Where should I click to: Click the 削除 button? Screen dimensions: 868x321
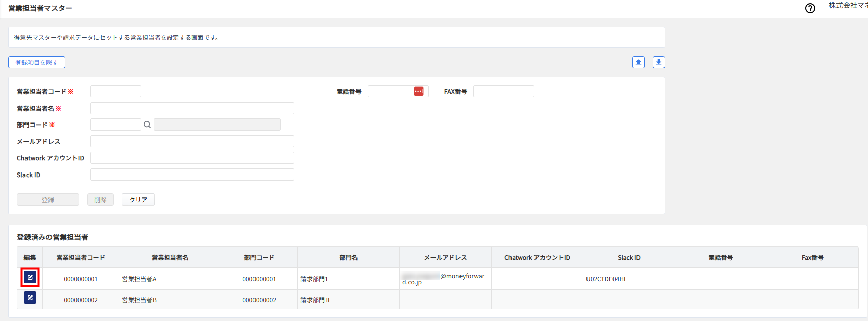pos(100,200)
